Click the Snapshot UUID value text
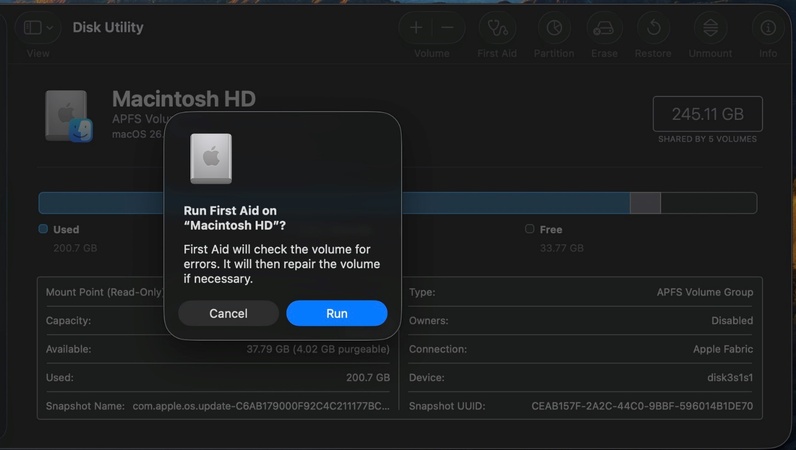Image resolution: width=796 pixels, height=450 pixels. pos(642,406)
